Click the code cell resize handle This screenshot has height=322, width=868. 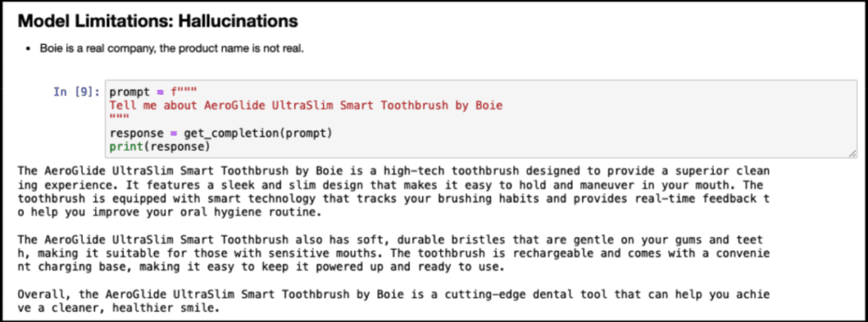pos(851,154)
